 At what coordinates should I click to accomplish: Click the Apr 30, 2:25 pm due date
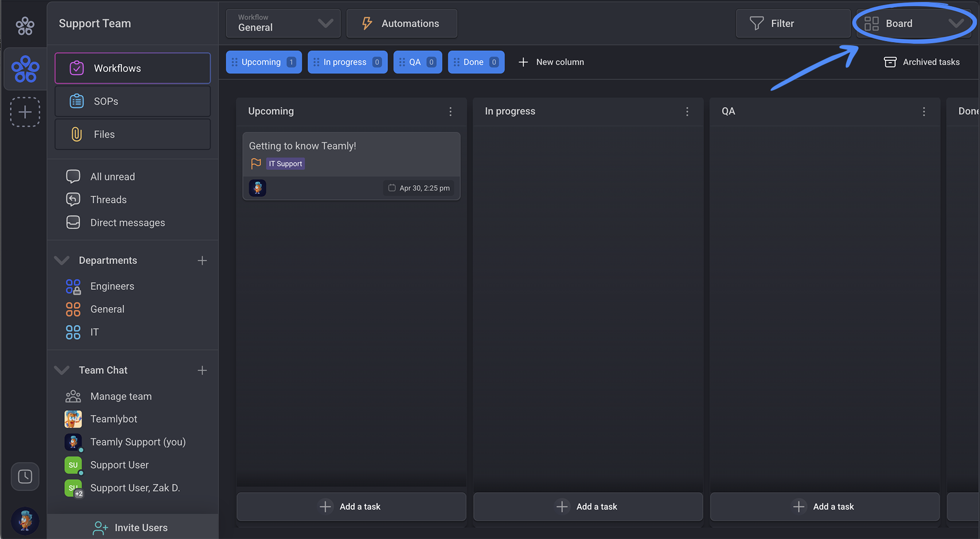coord(419,188)
